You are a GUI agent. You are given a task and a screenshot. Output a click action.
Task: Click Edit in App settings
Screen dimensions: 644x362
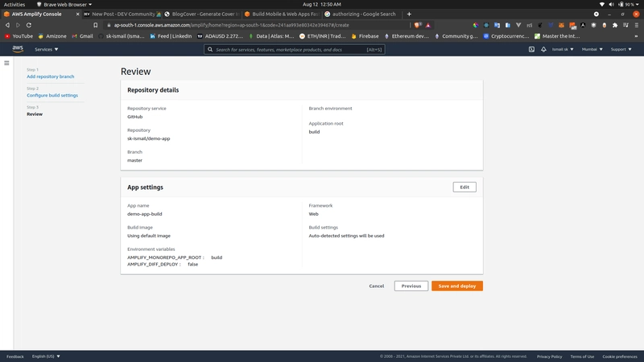[x=464, y=187]
